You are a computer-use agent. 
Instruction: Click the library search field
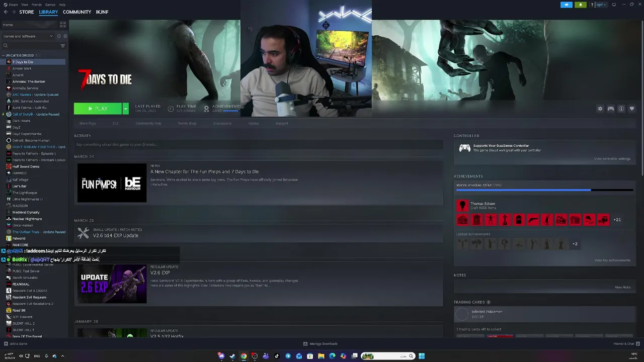(30, 46)
